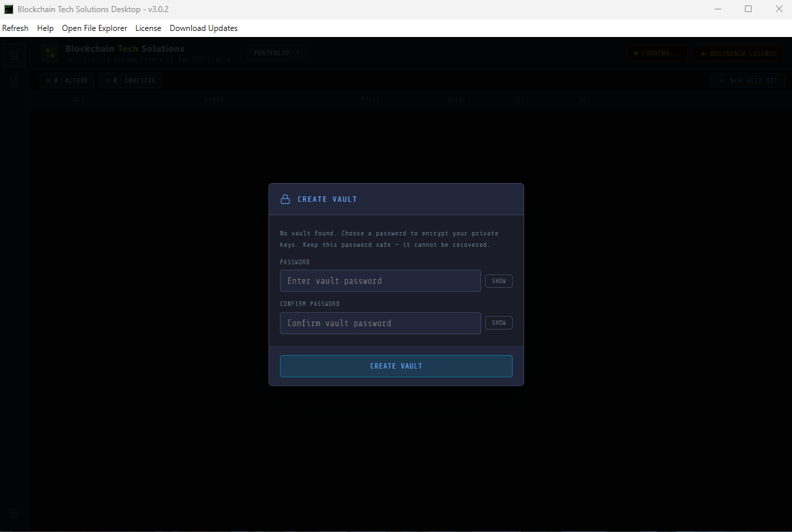Open the License menu item
The image size is (792, 532).
[148, 28]
